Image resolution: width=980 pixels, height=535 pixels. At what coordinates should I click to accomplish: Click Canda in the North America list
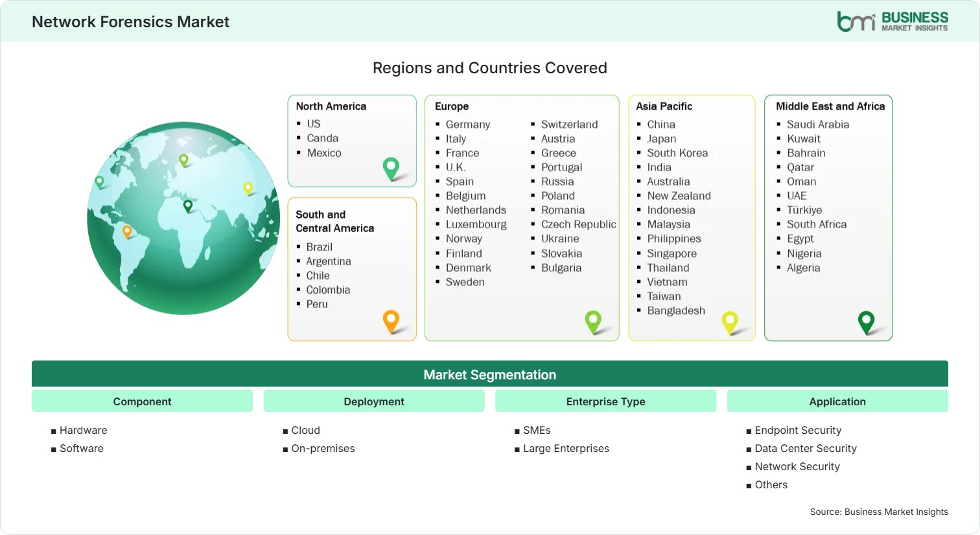pos(322,138)
